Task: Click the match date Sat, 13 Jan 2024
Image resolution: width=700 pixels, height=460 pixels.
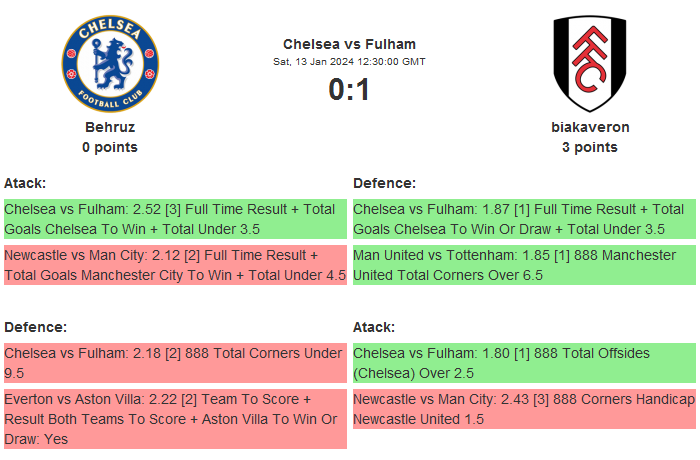Action: (x=349, y=62)
